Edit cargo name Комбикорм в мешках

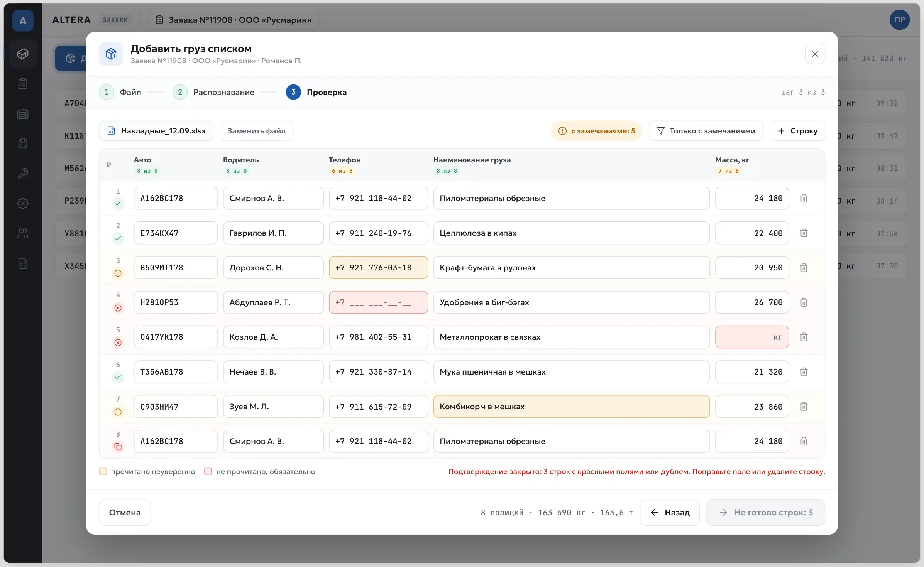[x=571, y=407]
